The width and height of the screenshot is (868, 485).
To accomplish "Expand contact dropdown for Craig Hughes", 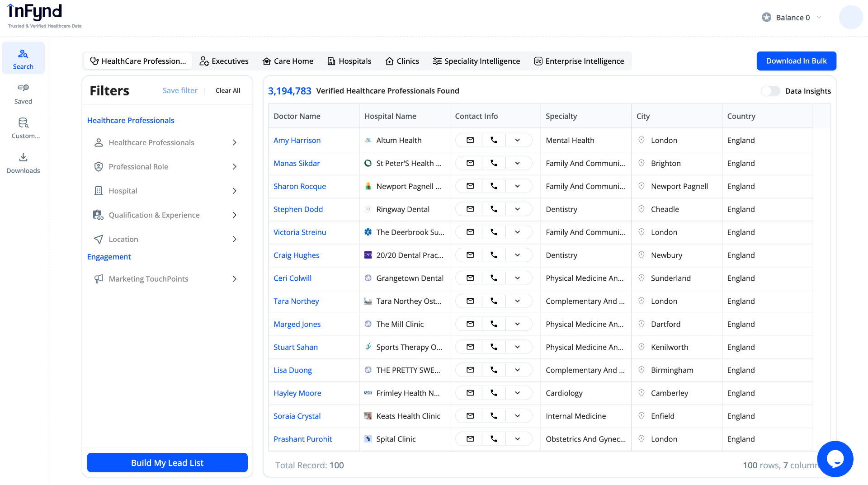I will pyautogui.click(x=517, y=255).
